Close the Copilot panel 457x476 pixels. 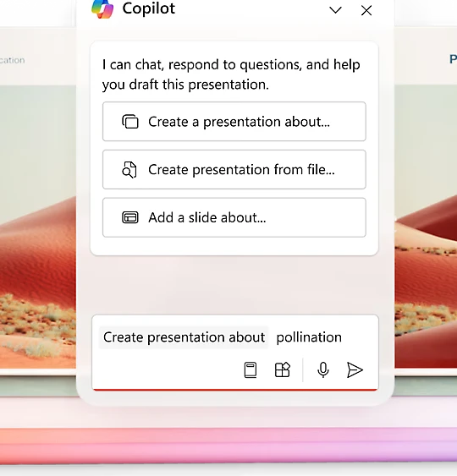[366, 10]
